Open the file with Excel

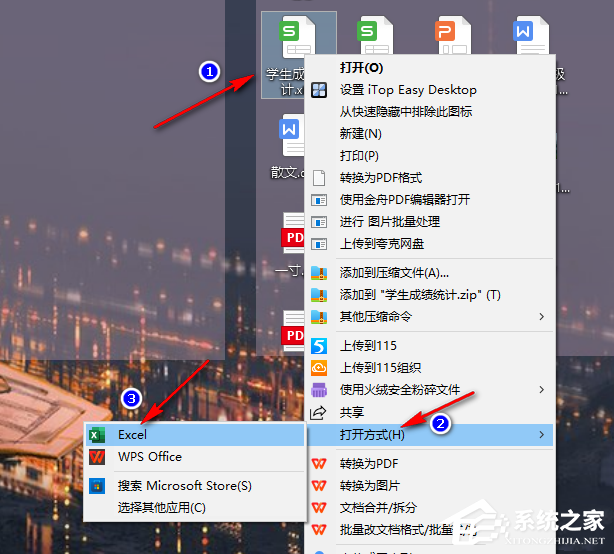[195, 435]
